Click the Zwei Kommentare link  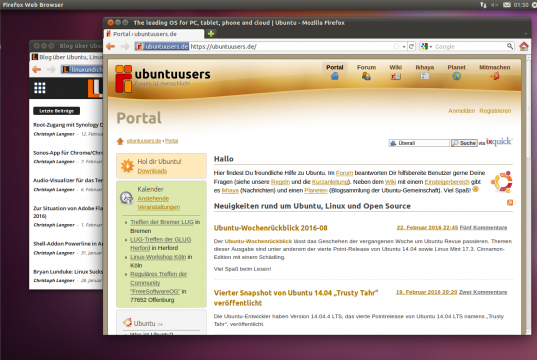click(x=483, y=292)
